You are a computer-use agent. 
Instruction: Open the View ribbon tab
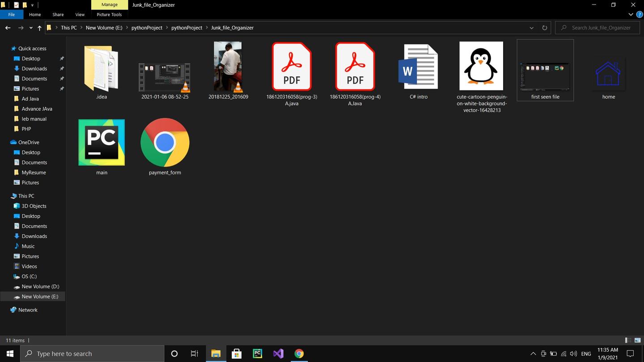[80, 14]
